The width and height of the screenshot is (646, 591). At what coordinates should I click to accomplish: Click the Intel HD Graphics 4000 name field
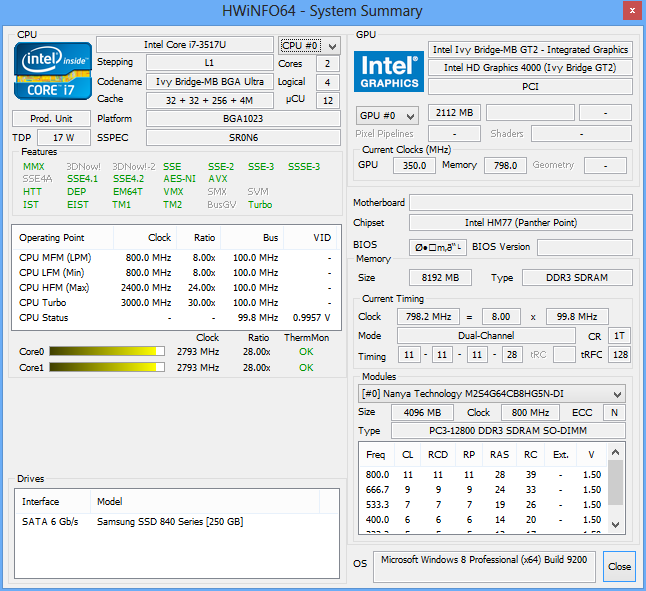point(530,68)
